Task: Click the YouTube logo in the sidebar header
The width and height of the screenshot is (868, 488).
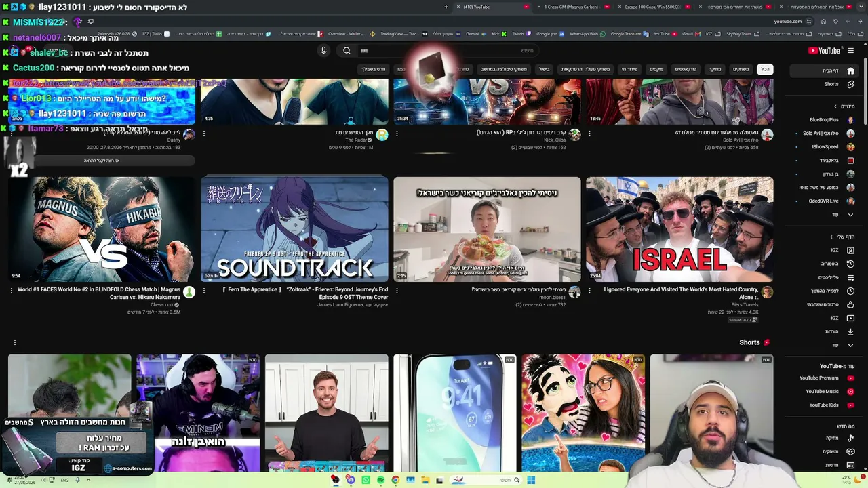Action: [824, 51]
